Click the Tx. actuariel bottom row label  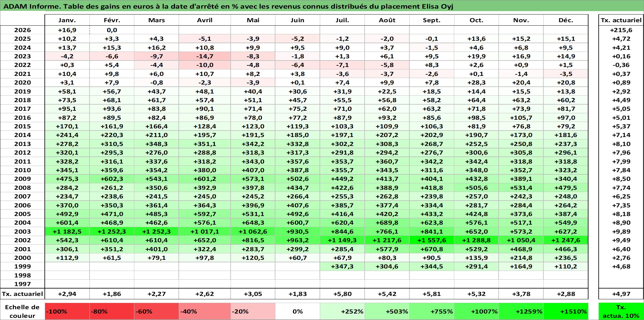tap(23, 294)
